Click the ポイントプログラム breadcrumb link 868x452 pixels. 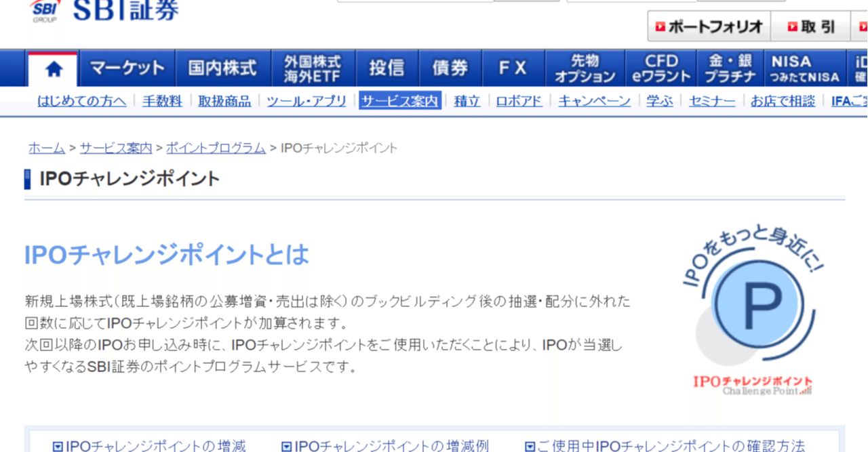coord(216,148)
